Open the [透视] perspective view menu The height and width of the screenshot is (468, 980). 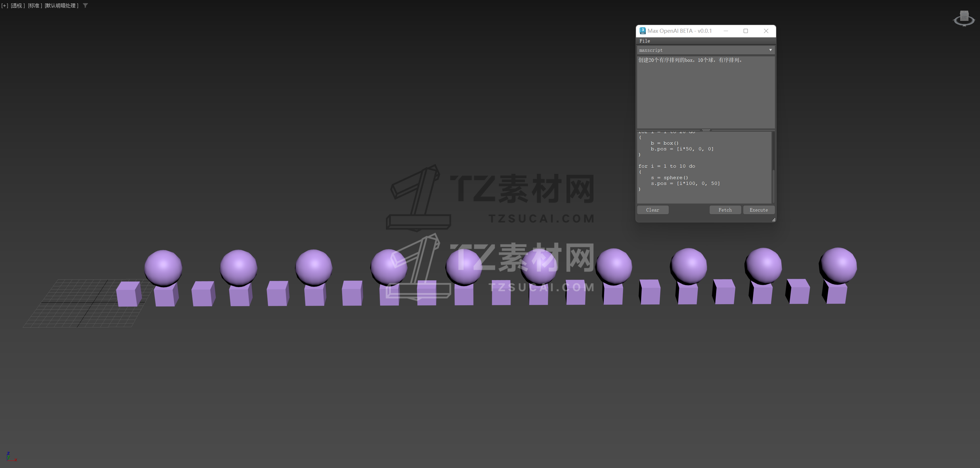(x=18, y=6)
